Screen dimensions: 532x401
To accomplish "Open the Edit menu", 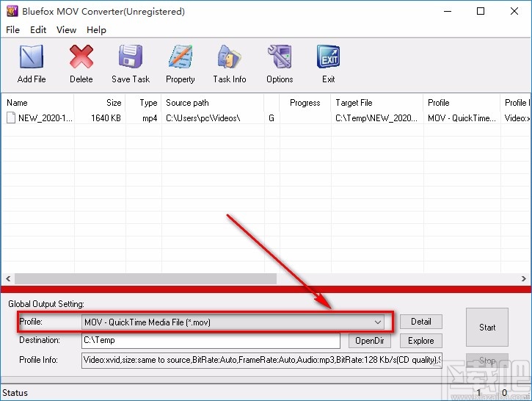I will click(38, 30).
